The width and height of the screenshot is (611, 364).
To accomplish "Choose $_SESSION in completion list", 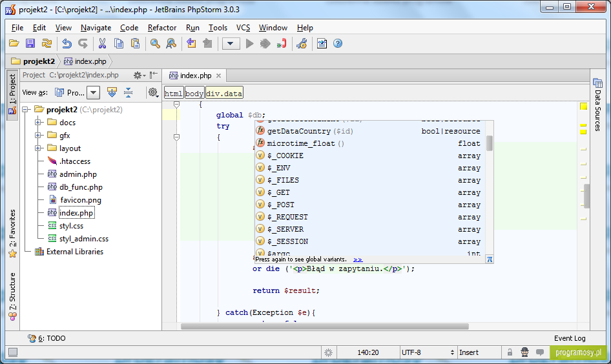I will click(370, 241).
